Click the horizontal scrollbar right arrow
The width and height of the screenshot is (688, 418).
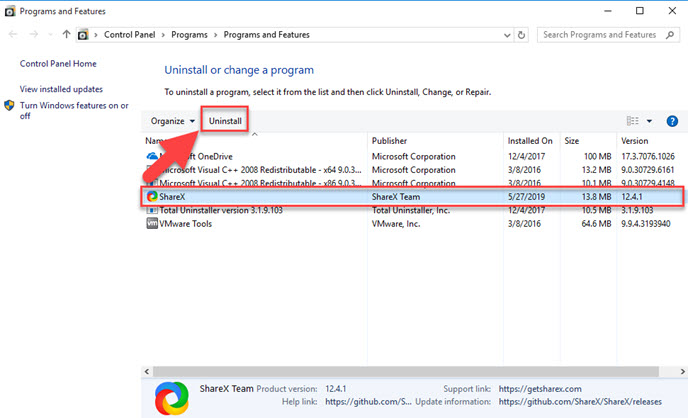[x=682, y=372]
